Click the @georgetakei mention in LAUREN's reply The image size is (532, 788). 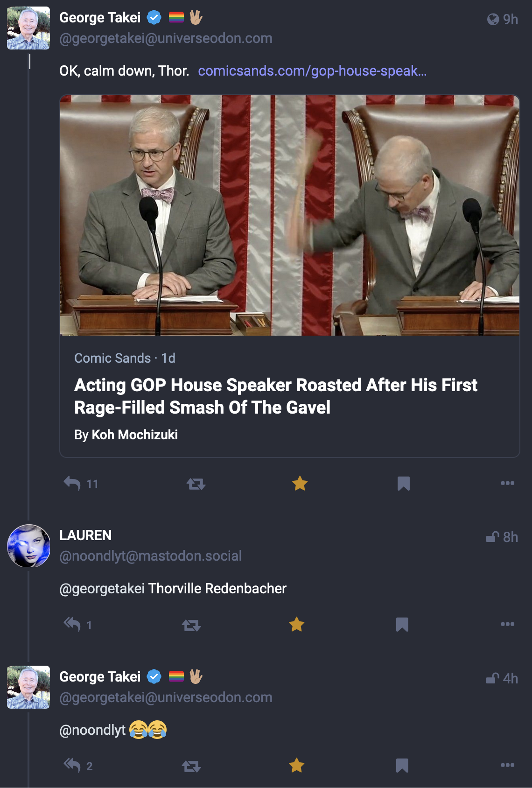click(x=102, y=589)
